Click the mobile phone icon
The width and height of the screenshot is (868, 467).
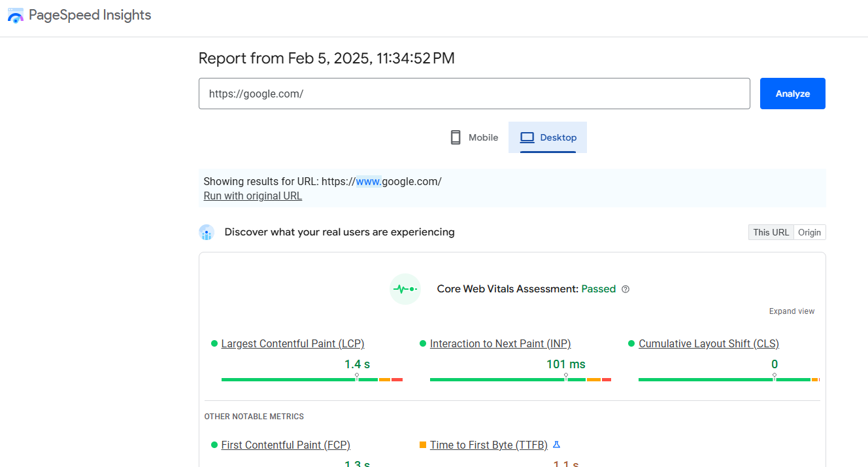456,137
